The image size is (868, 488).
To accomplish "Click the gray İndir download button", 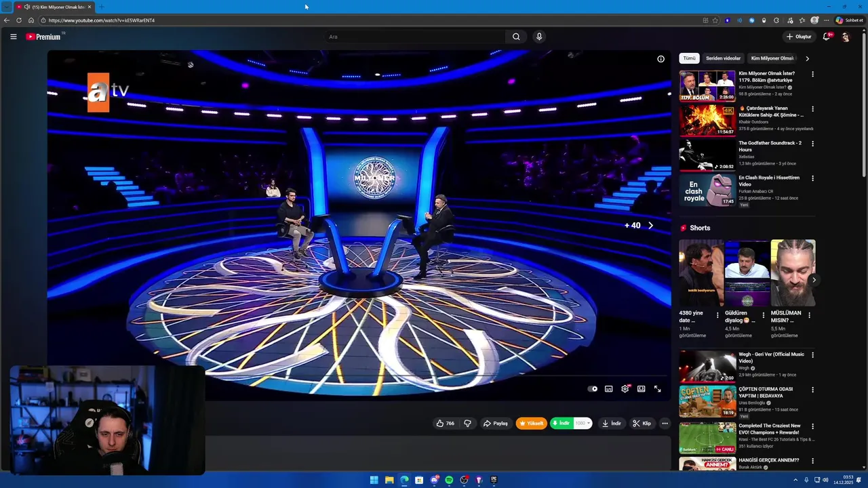I will click(x=612, y=424).
